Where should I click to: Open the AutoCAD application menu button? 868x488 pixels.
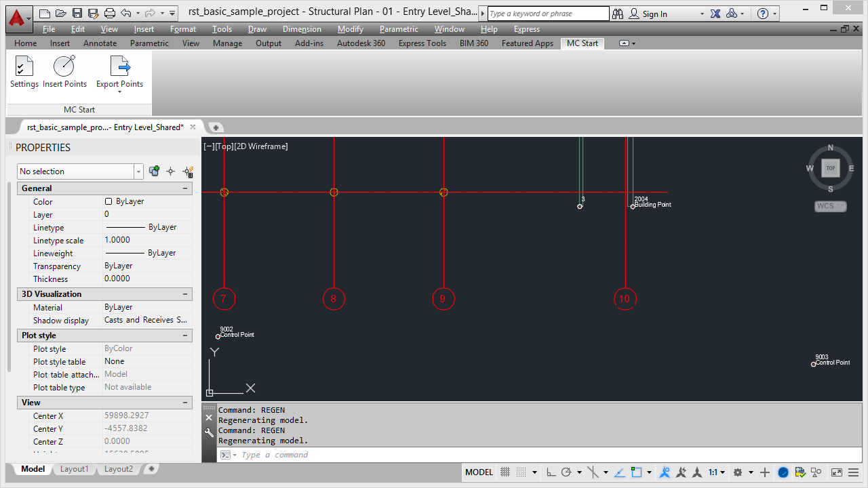[x=19, y=18]
